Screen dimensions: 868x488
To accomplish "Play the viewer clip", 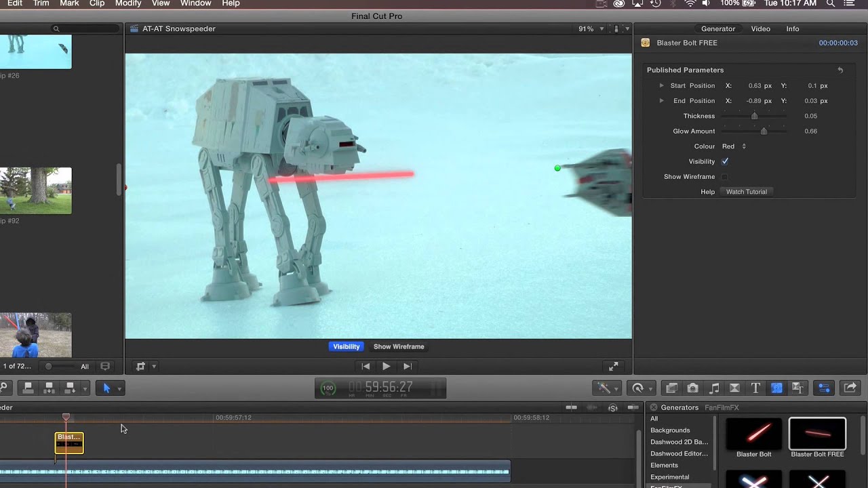I will tap(387, 366).
